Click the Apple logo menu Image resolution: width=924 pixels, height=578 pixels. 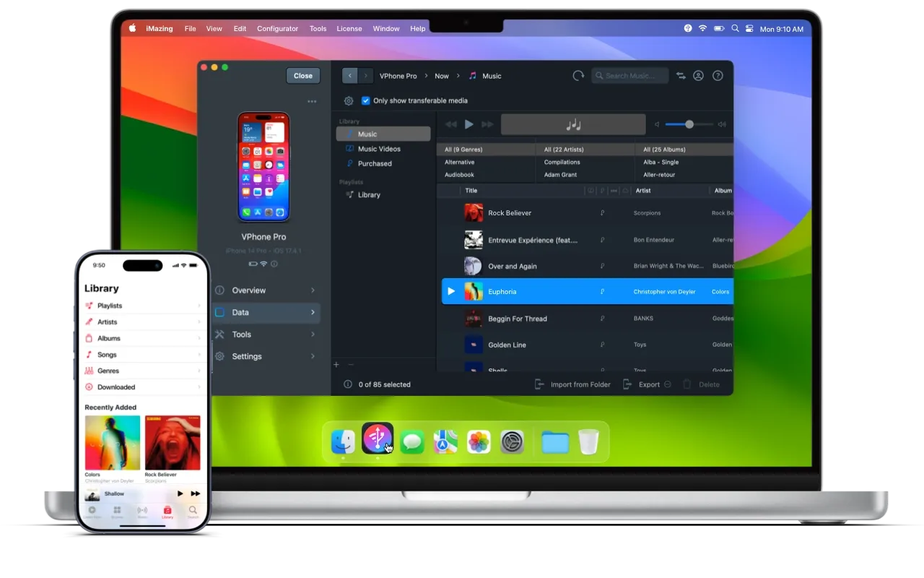[x=132, y=29]
